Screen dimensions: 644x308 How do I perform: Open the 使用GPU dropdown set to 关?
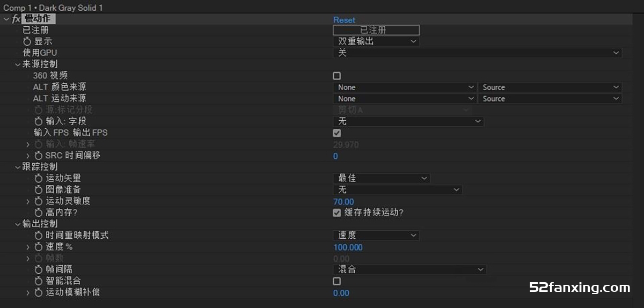(x=478, y=53)
